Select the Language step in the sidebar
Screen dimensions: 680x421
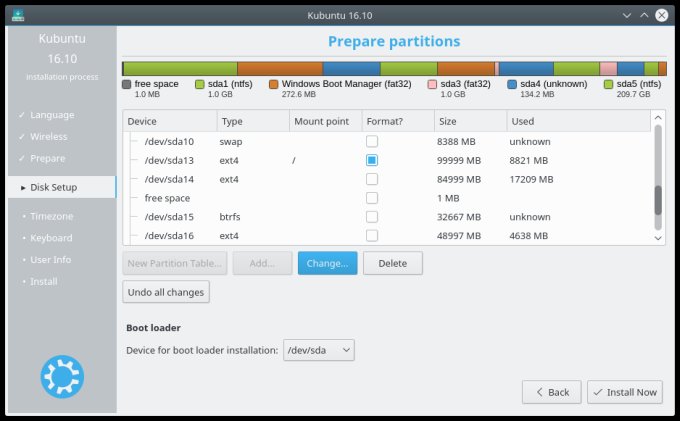click(52, 115)
